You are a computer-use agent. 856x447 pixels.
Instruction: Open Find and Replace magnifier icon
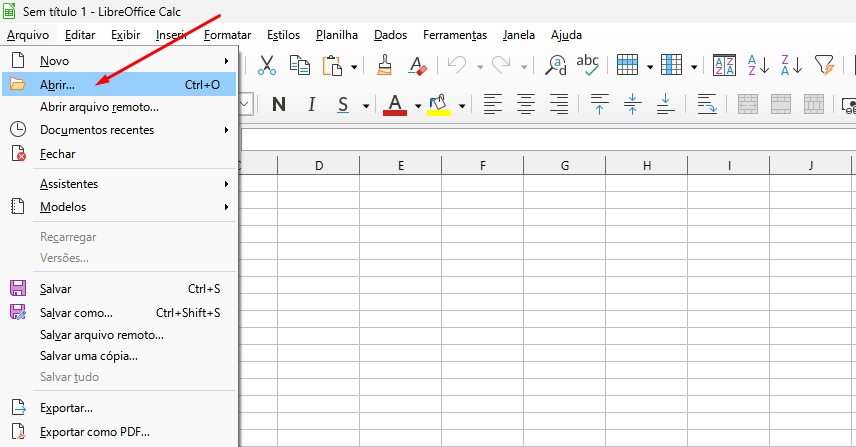[556, 66]
